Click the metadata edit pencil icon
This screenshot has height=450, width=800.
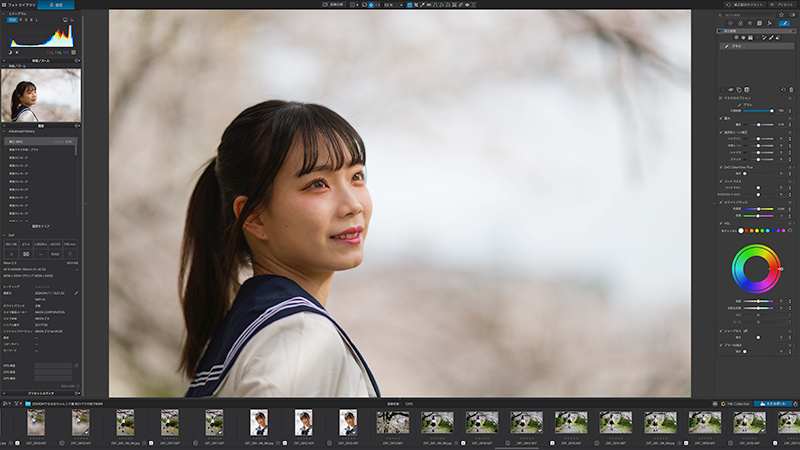[76, 293]
